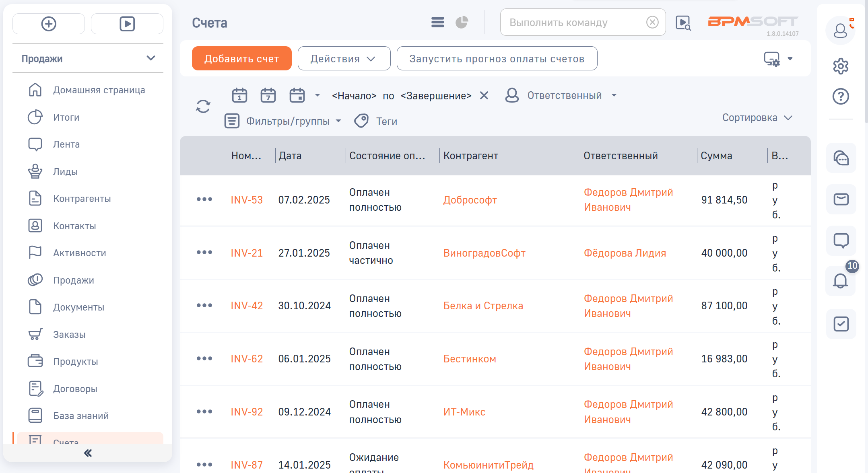Open notifications with 10 unread

click(841, 282)
